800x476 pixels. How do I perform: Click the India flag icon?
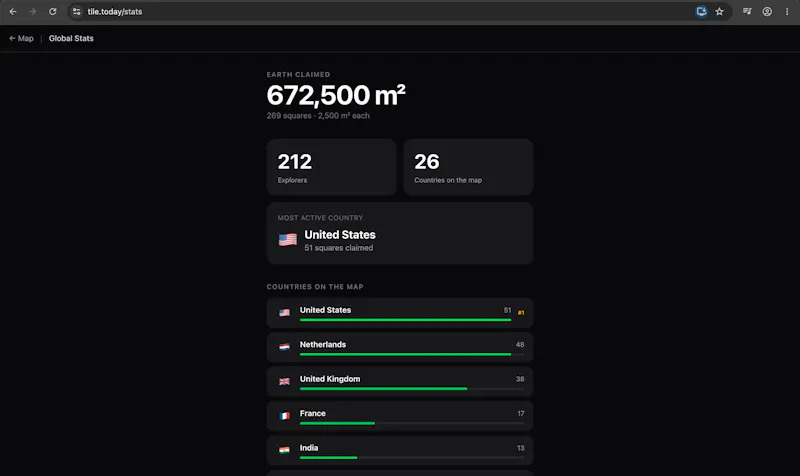click(284, 450)
